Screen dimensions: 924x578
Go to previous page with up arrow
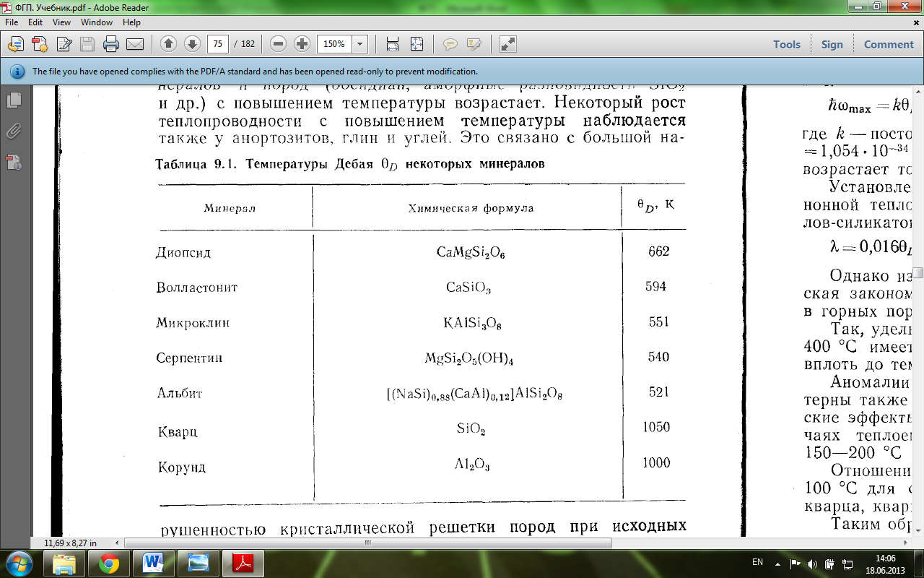click(x=168, y=44)
